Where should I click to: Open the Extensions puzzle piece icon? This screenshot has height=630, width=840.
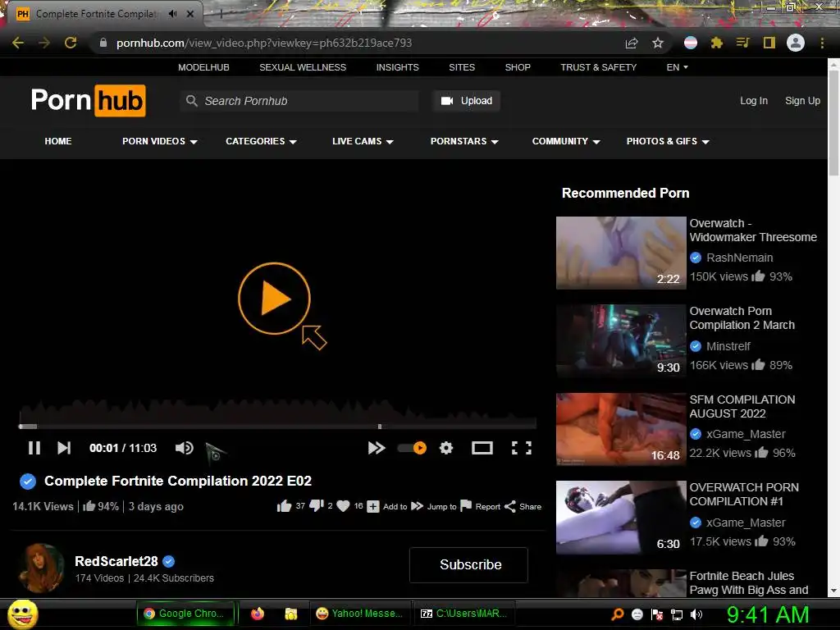717,43
